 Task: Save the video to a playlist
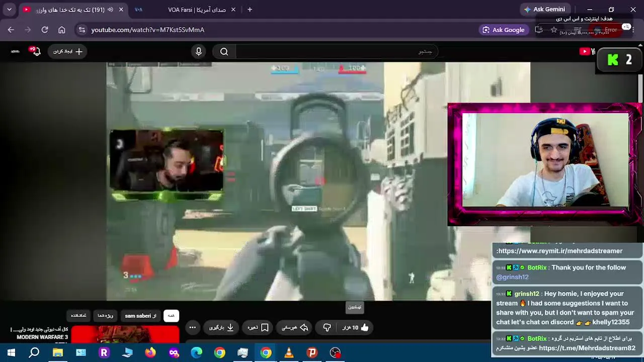coord(258,328)
